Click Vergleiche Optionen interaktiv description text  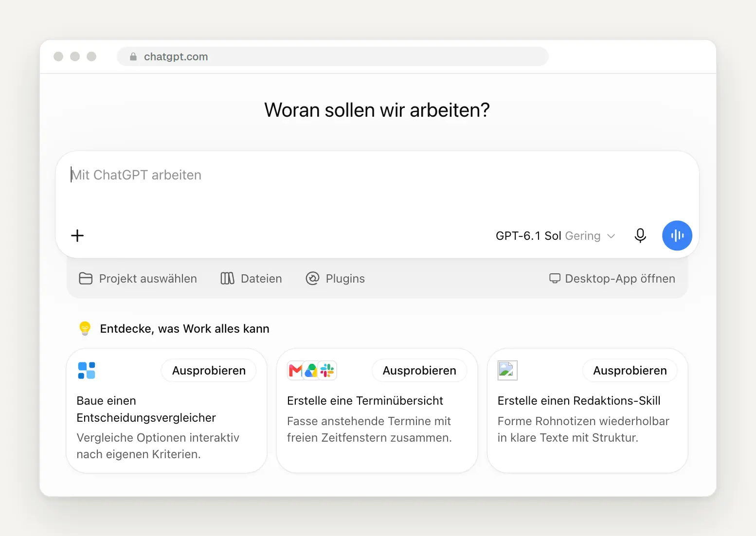(x=158, y=446)
